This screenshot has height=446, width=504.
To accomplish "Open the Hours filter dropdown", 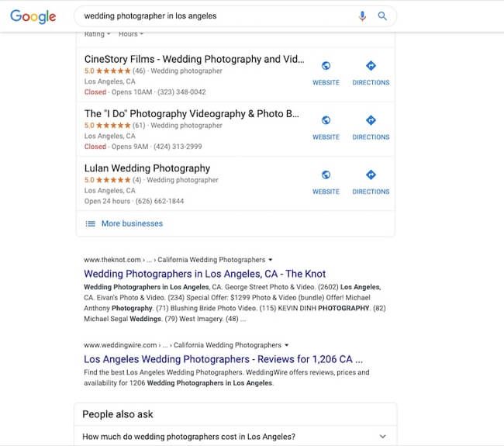I will tap(131, 34).
